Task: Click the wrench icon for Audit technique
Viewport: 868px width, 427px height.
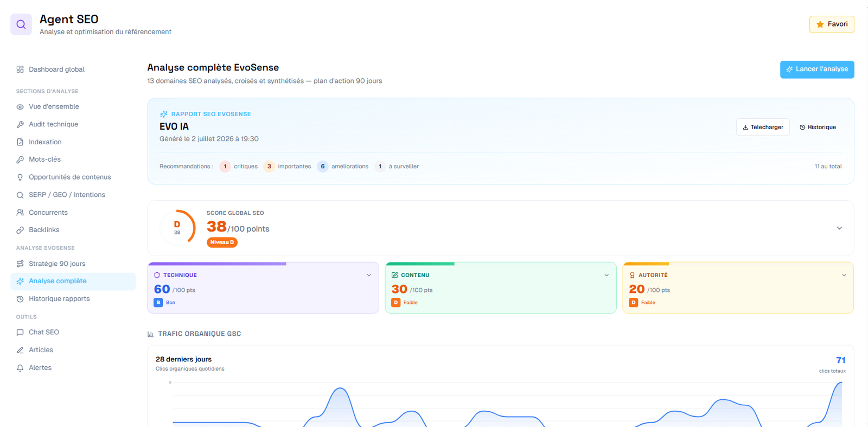Action: point(20,124)
